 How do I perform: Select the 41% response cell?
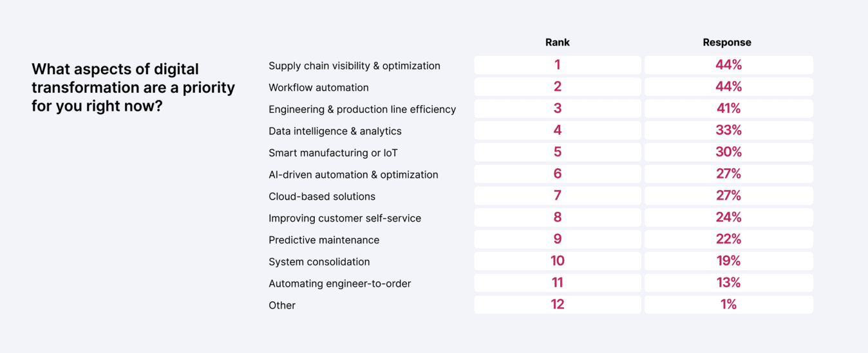coord(728,108)
